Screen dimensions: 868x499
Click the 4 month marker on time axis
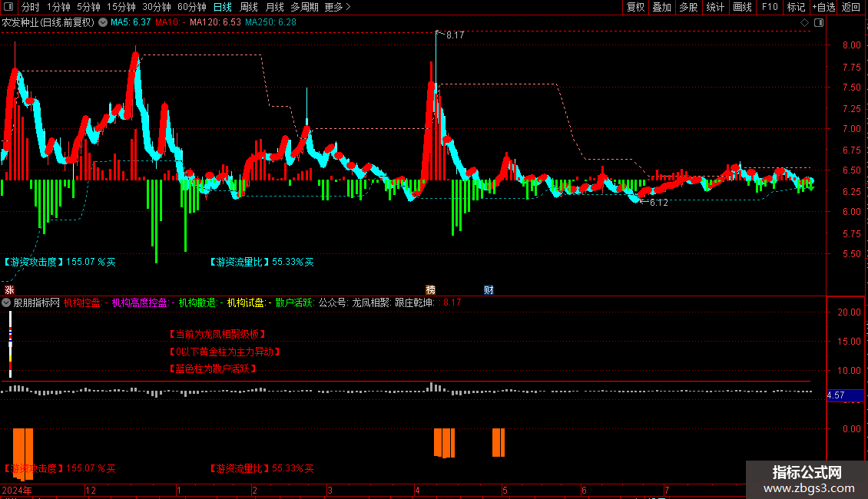point(417,490)
